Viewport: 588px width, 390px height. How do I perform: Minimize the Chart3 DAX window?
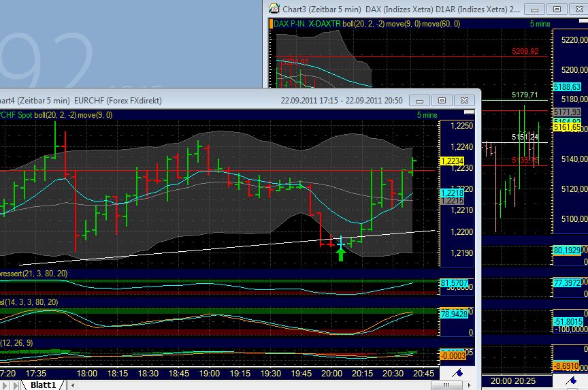pyautogui.click(x=536, y=9)
